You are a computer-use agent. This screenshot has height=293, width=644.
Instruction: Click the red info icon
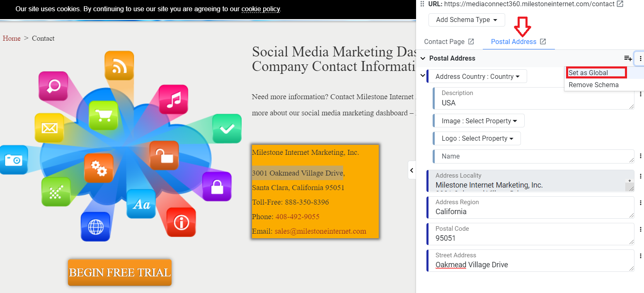181,222
